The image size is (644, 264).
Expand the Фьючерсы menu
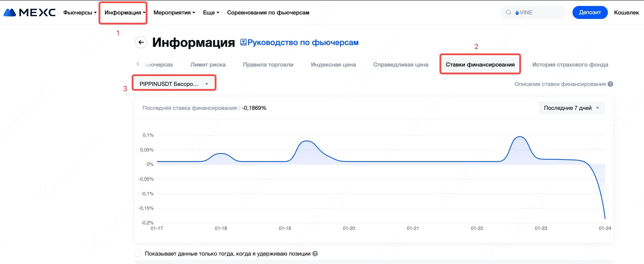tap(80, 12)
